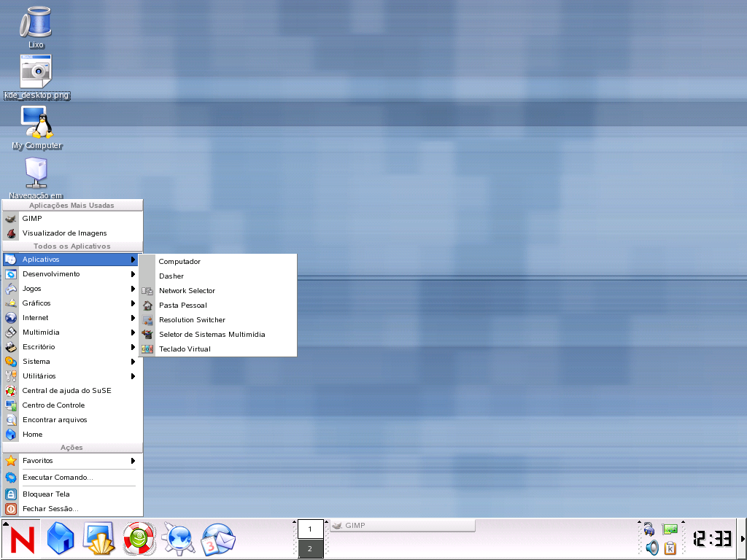Open Kontact mail icon in the panel

[x=217, y=539]
